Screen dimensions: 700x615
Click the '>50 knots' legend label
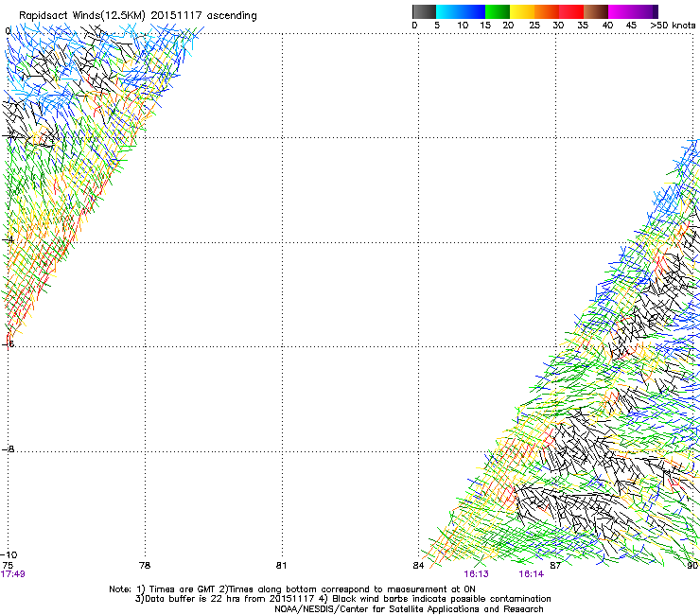pyautogui.click(x=673, y=25)
